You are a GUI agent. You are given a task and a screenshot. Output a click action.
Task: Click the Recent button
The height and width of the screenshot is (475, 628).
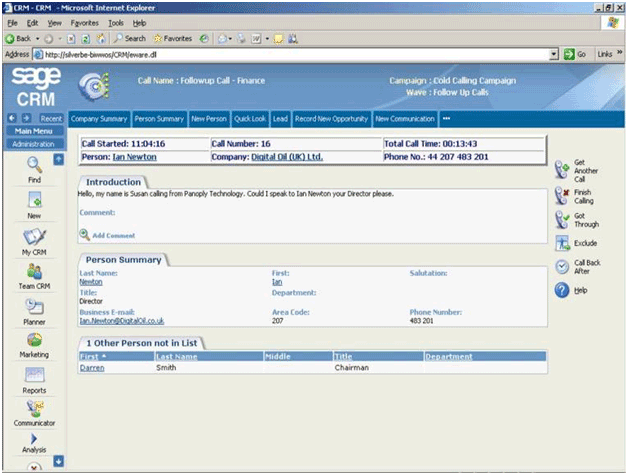51,118
